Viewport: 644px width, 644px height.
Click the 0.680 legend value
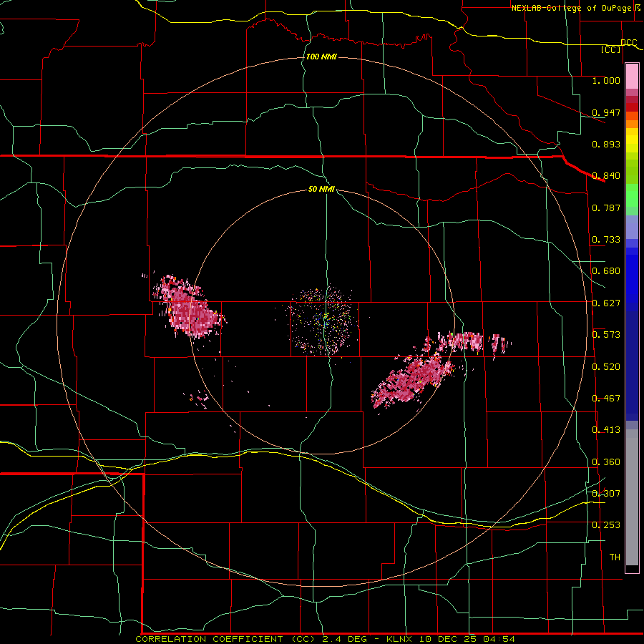coord(606,271)
